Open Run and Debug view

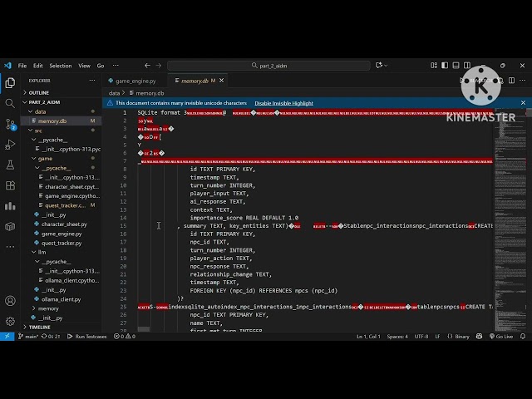click(x=10, y=145)
